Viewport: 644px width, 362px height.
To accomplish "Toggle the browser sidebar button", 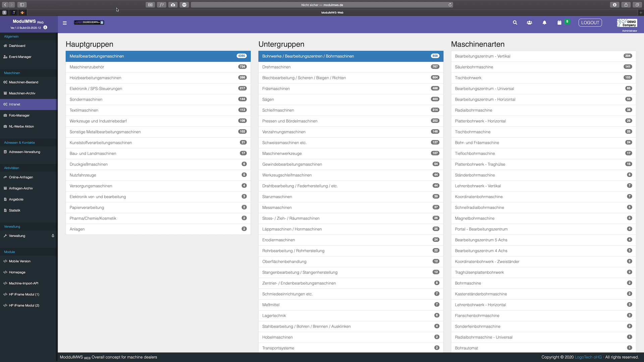I will pos(22,5).
